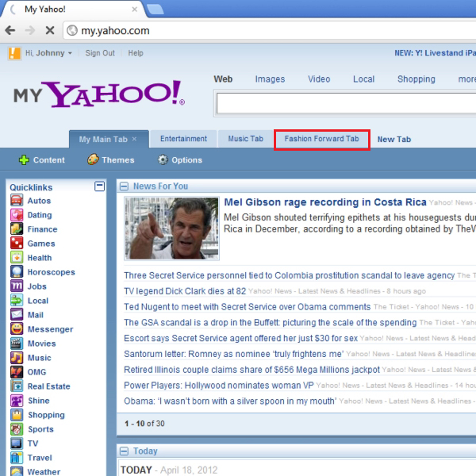Click the Finance quicklink icon

[x=17, y=229]
